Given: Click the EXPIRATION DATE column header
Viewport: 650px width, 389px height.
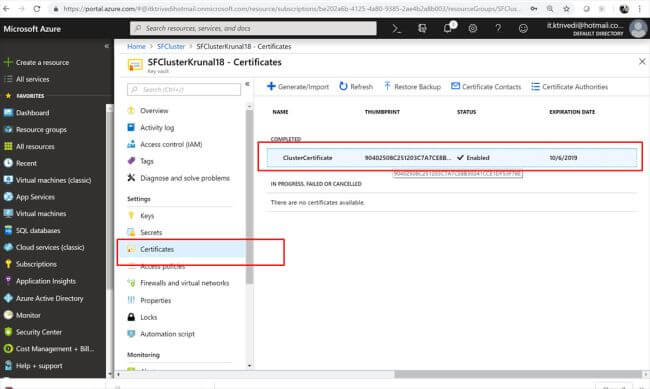Looking at the screenshot, I should coord(572,112).
